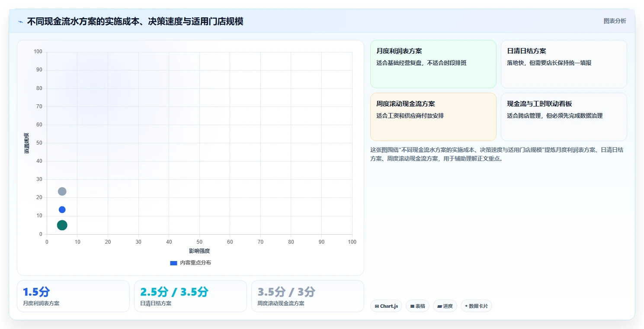Viewport: 644px width, 329px height.
Task: Click the 月度利润表方案 label under 1.5分
Action: tap(41, 303)
